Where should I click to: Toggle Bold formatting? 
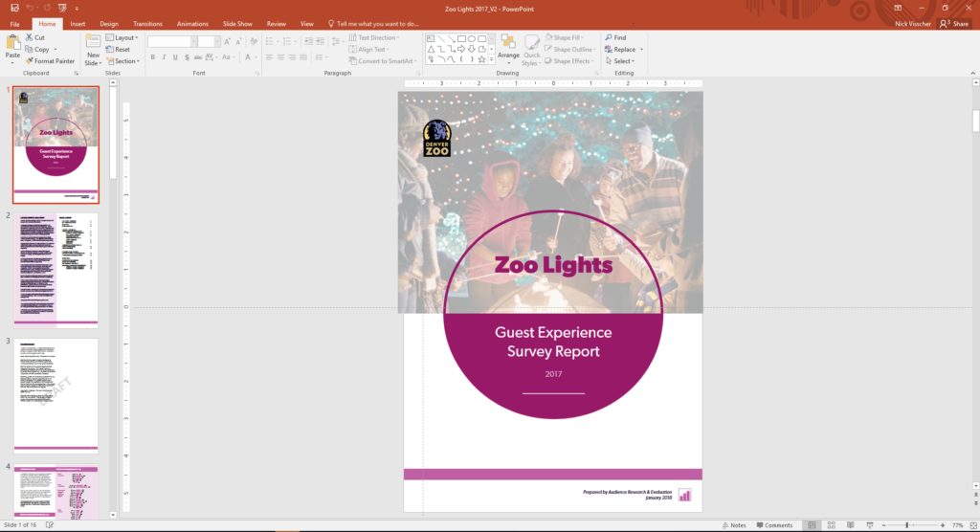[x=152, y=57]
